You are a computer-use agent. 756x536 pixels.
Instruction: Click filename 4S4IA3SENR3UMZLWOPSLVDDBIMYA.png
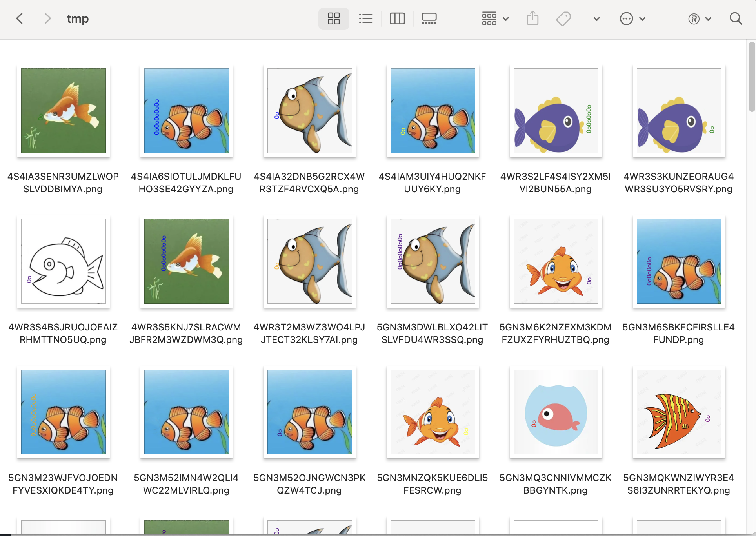[63, 183]
